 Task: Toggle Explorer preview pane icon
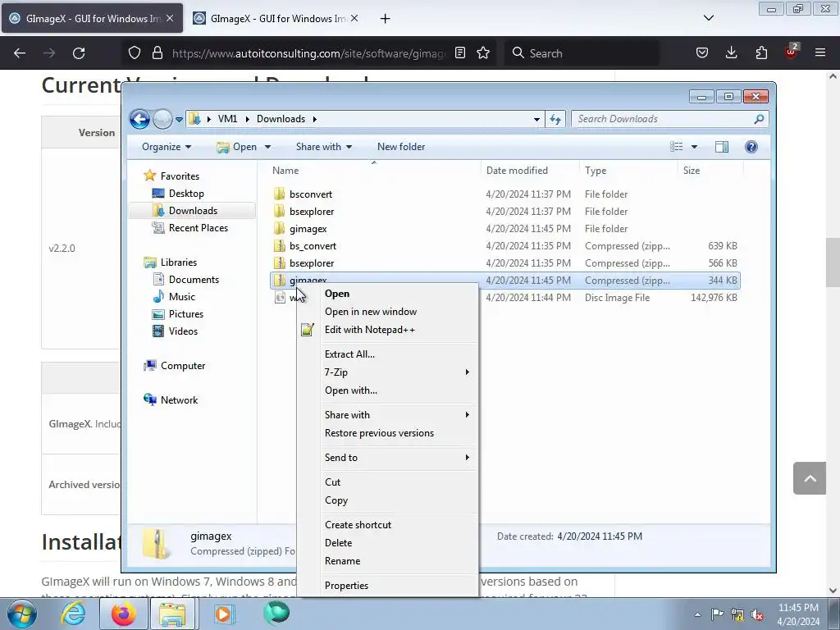(722, 147)
